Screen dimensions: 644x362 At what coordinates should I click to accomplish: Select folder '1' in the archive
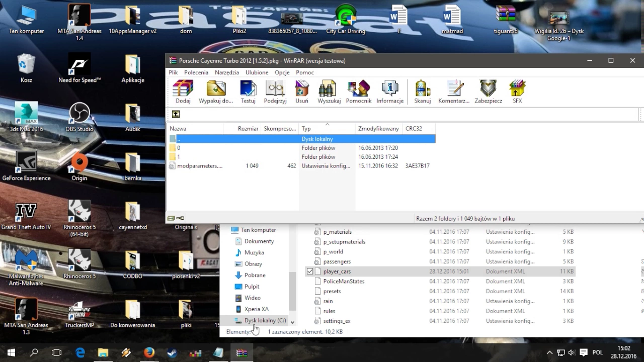click(301, 157)
